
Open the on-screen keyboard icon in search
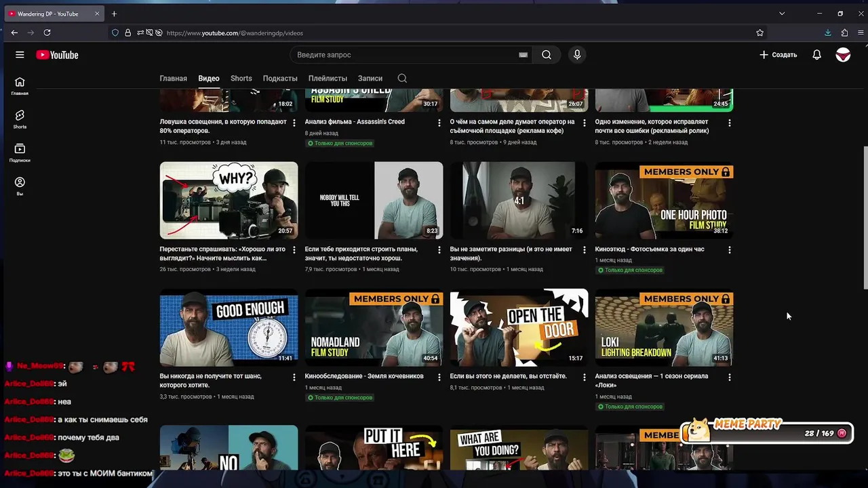[x=523, y=55]
